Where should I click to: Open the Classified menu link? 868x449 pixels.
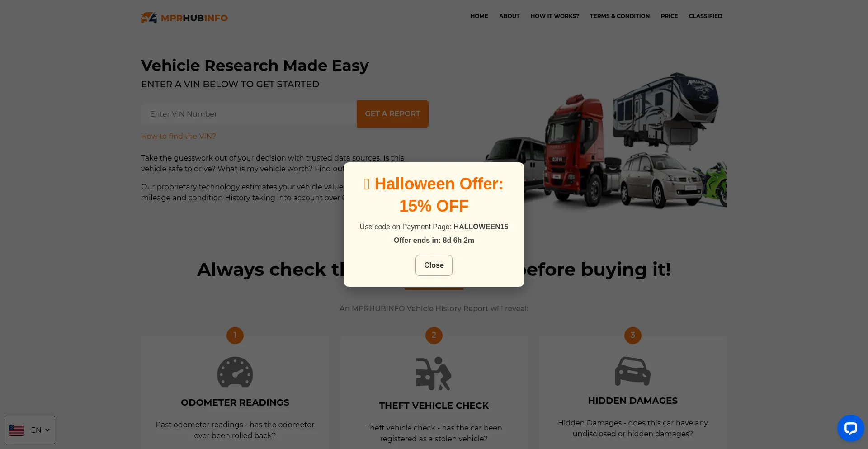click(x=705, y=16)
